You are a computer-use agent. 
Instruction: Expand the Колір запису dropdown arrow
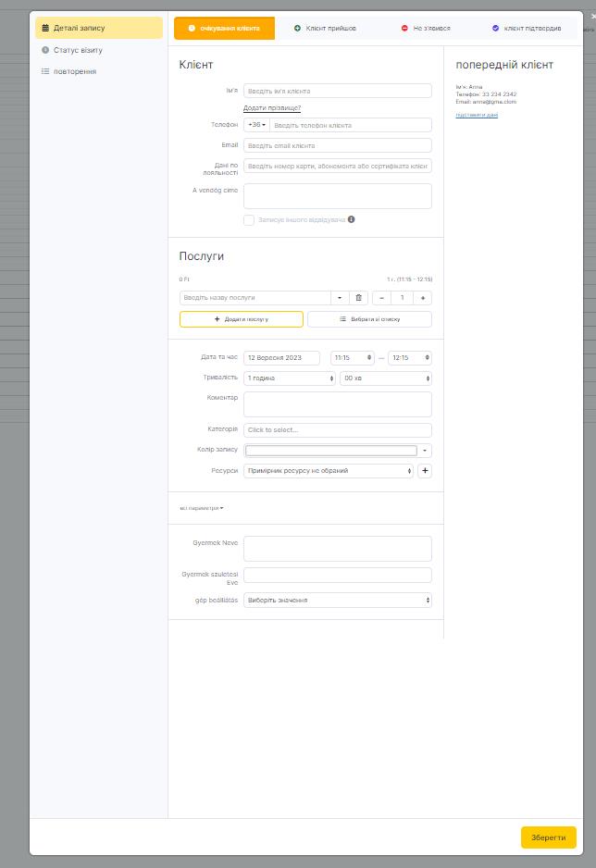click(425, 451)
